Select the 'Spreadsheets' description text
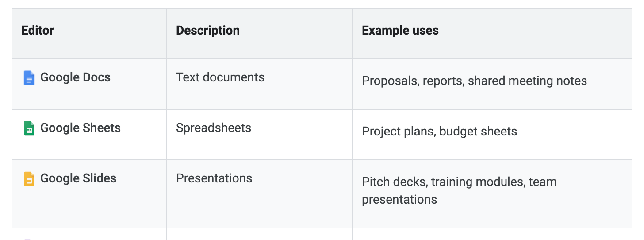This screenshot has height=240, width=644. pyautogui.click(x=214, y=128)
